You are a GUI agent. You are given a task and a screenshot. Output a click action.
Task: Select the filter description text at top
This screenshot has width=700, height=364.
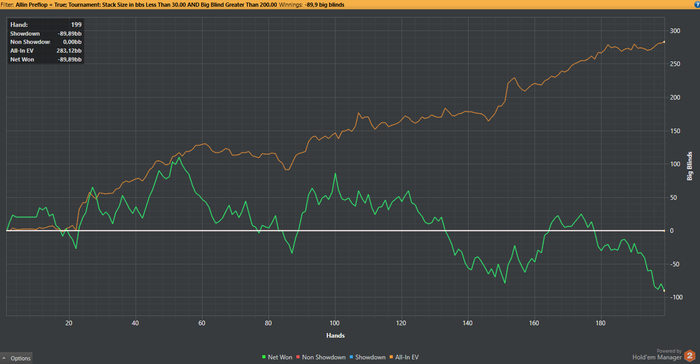[x=139, y=4]
